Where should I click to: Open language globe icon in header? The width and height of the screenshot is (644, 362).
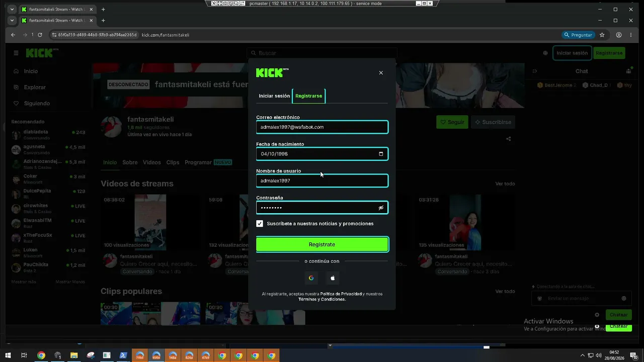(545, 53)
